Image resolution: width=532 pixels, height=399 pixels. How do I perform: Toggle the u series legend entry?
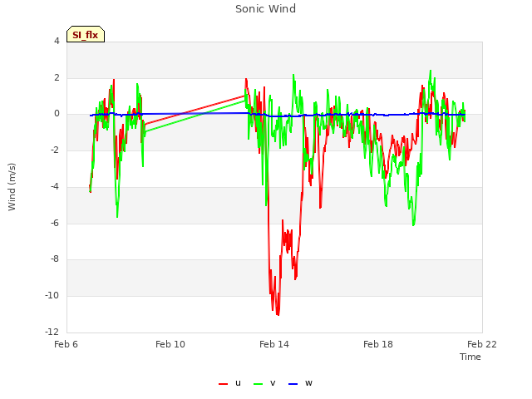[x=229, y=383]
